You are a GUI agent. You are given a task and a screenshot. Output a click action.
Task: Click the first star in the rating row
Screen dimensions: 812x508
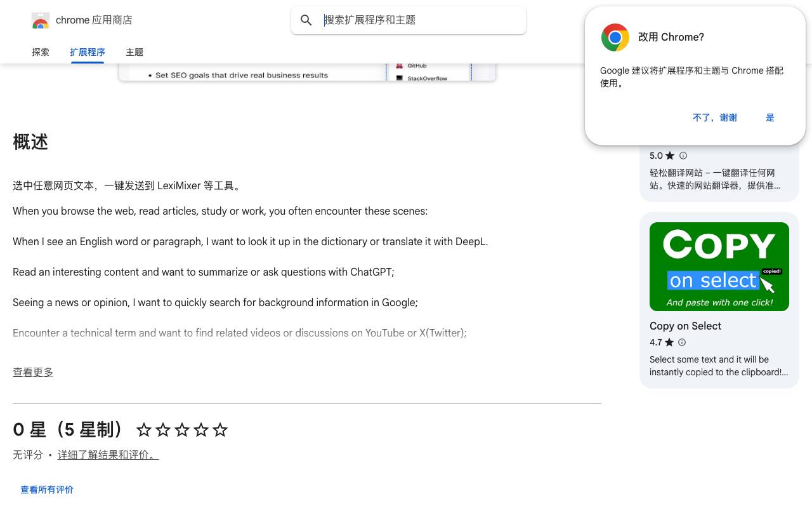tap(144, 430)
